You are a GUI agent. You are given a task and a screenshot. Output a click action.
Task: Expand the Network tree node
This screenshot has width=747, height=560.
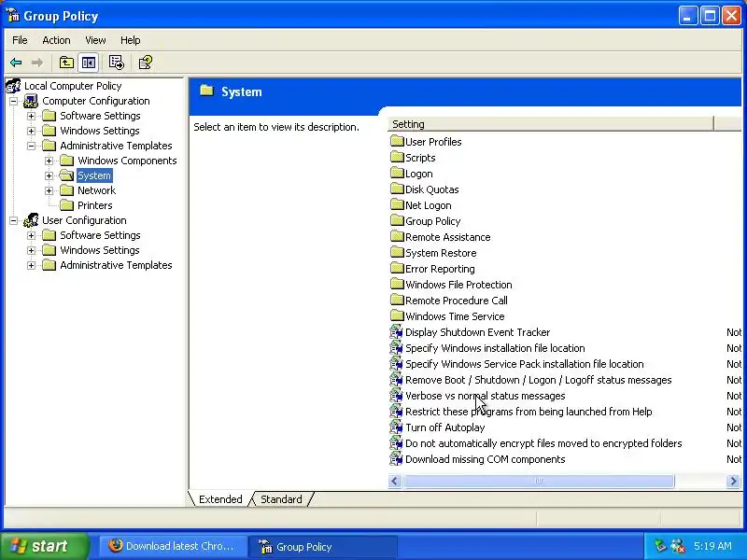point(49,190)
